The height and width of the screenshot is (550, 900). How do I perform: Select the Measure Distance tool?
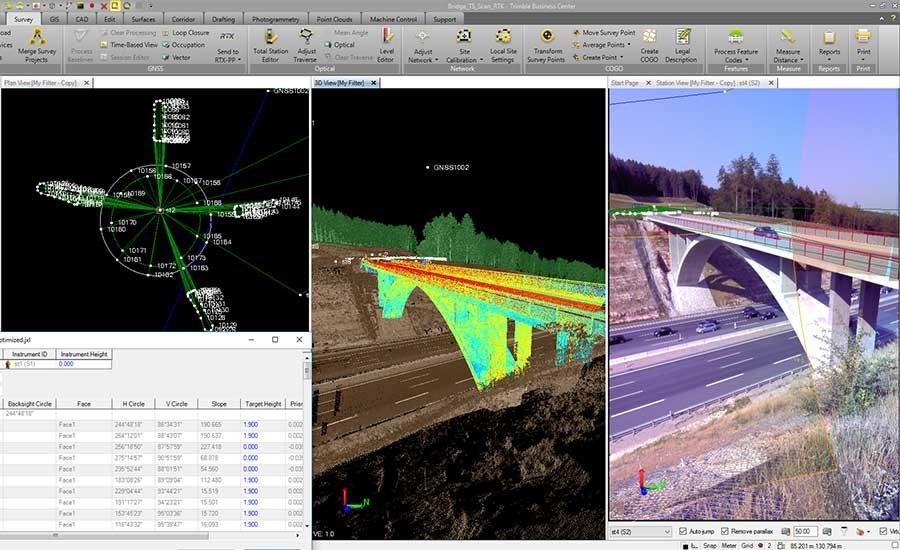coord(788,46)
